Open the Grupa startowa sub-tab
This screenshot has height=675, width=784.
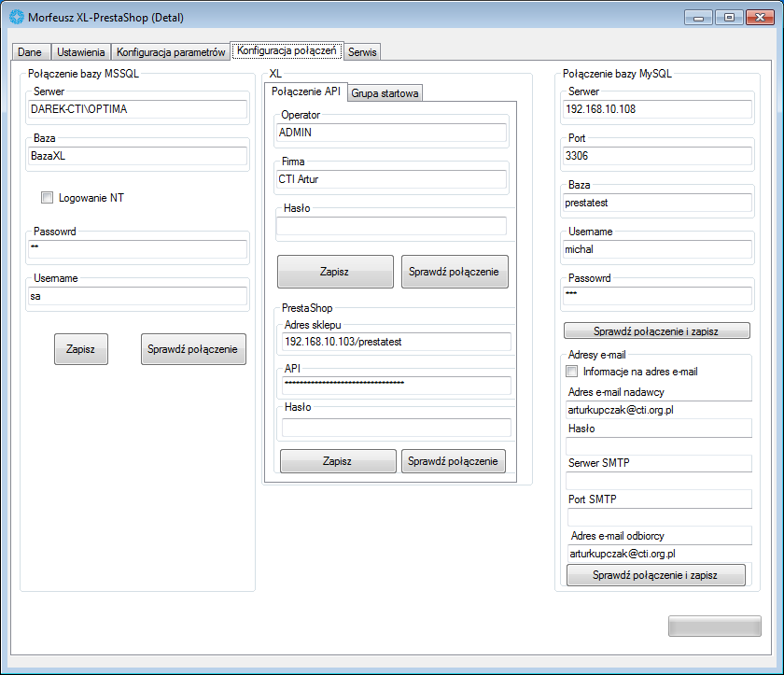(385, 93)
